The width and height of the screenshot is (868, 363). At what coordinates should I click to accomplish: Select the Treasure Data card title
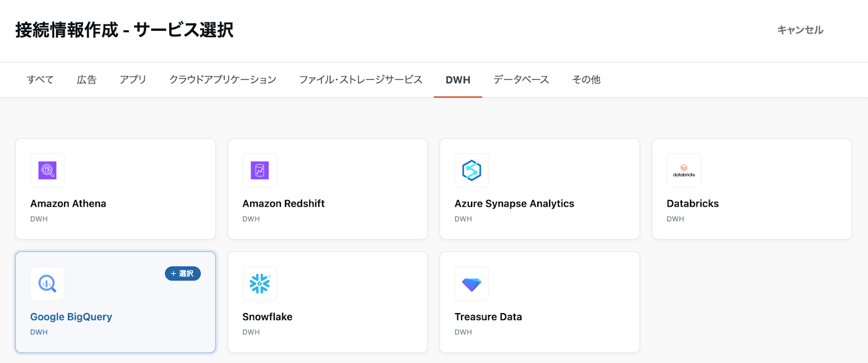click(x=488, y=317)
